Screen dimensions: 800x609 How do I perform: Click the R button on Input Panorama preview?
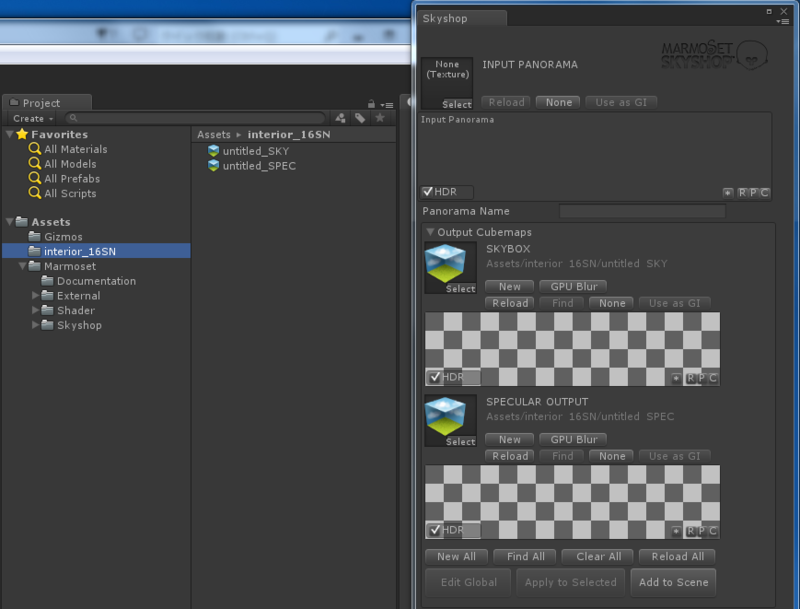coord(742,192)
